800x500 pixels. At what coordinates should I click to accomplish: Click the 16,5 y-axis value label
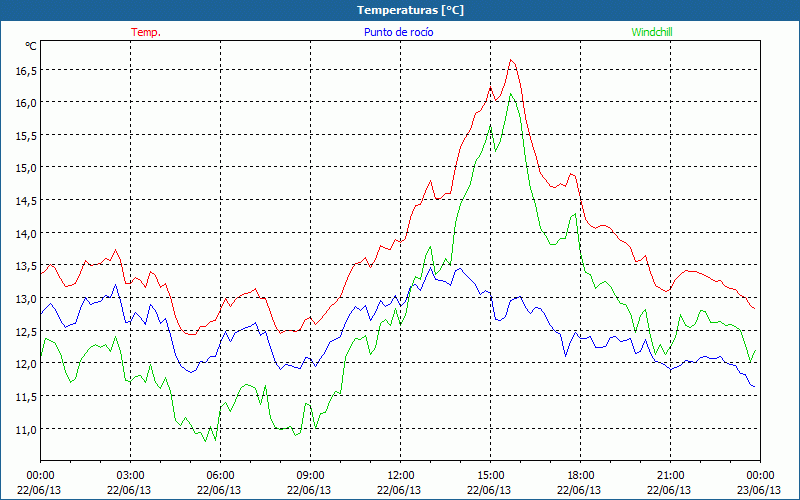click(24, 71)
